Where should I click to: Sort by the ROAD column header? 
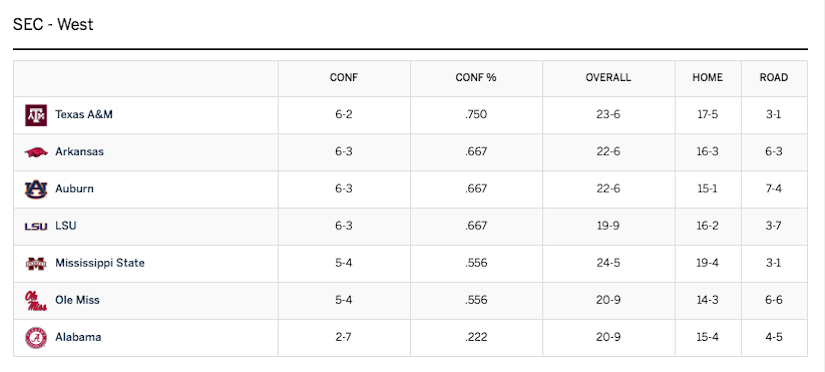coord(774,78)
